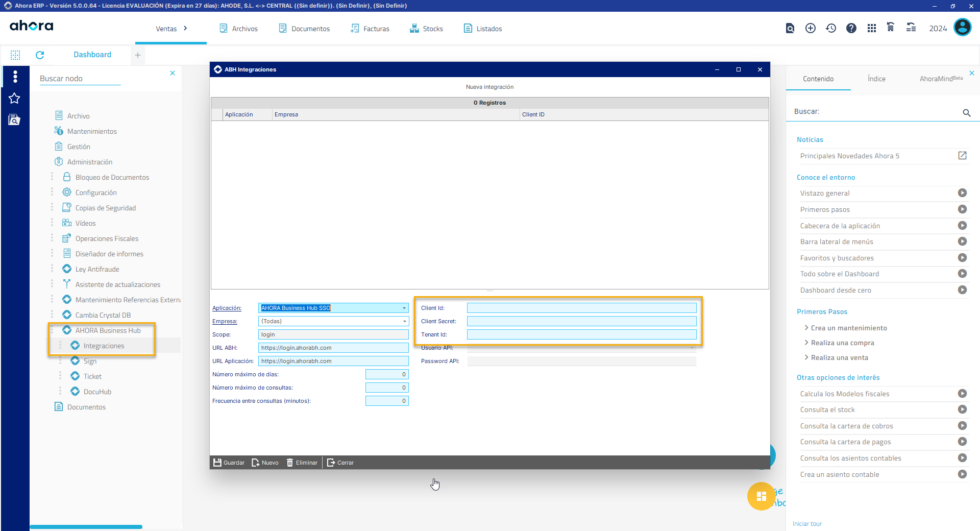Open the Documentos menu
The width and height of the screenshot is (980, 531).
(305, 29)
